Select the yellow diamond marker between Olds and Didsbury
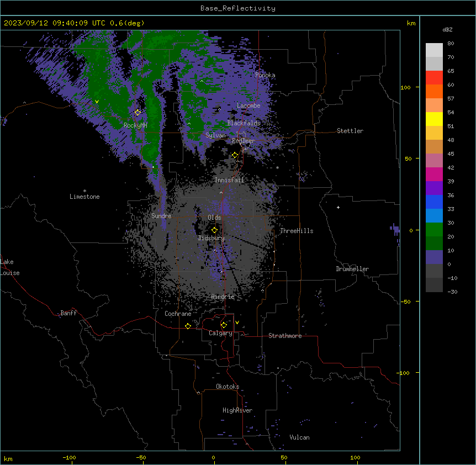This screenshot has width=476, height=465. [214, 230]
